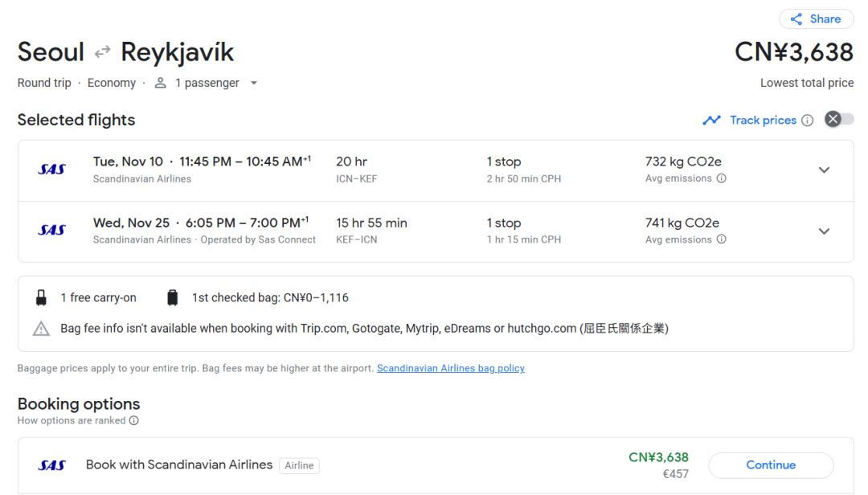Click SAS logo on Nov 10 flight
This screenshot has width=868, height=495.
pyautogui.click(x=52, y=170)
